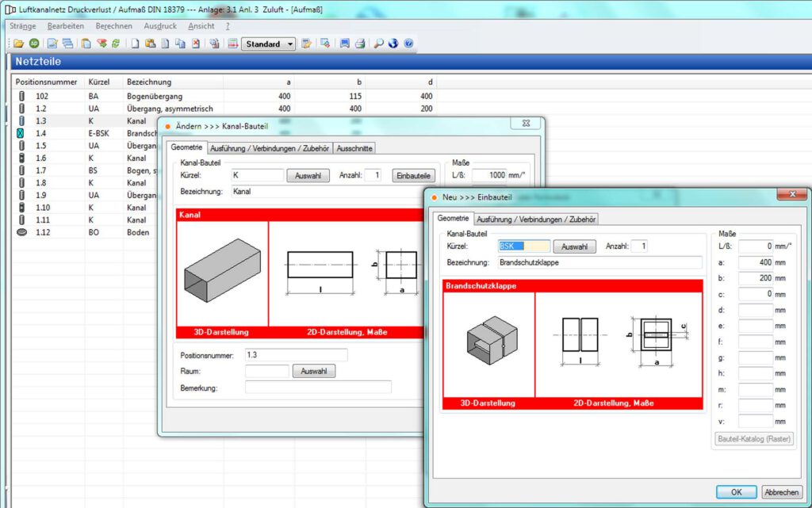
Task: Click the red delete-page toolbar icon
Action: pos(196,44)
